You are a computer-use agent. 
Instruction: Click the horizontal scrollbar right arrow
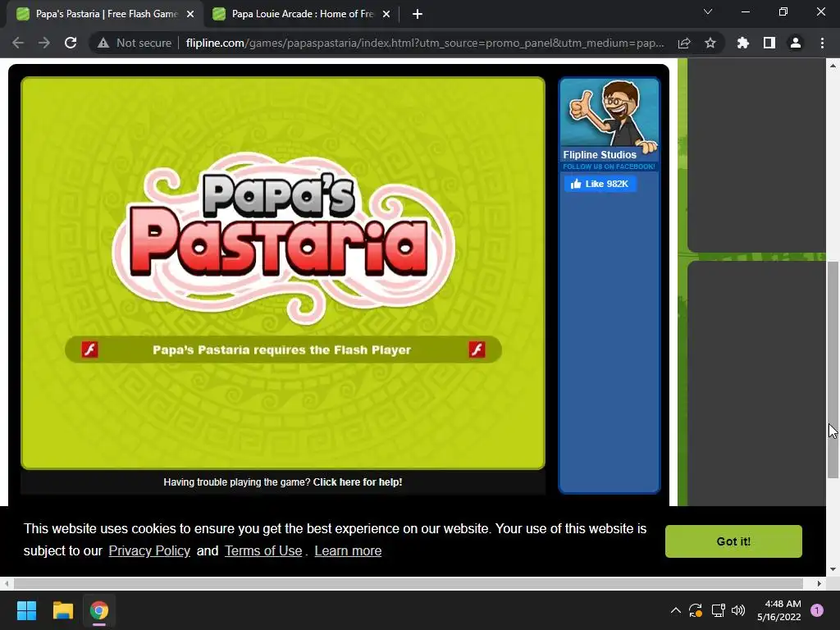(819, 583)
